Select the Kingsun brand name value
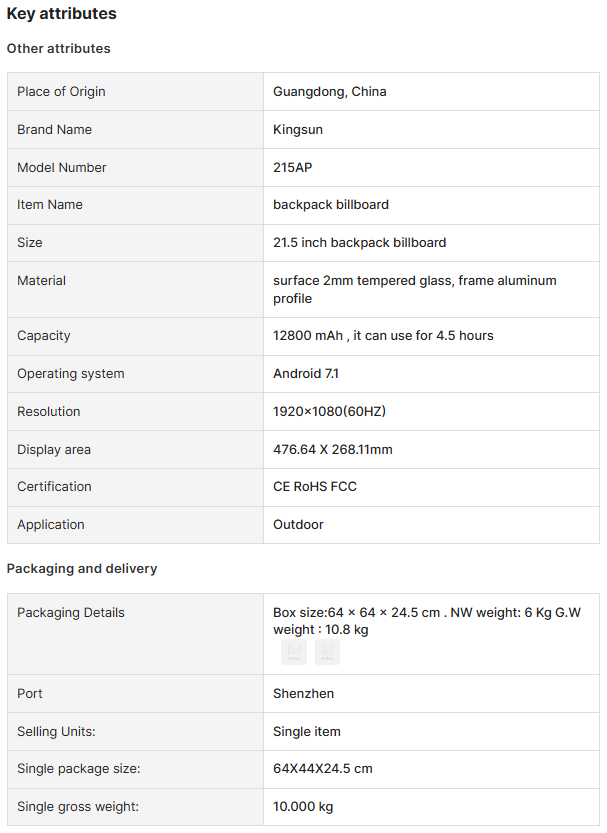Image resolution: width=607 pixels, height=833 pixels. coord(298,130)
